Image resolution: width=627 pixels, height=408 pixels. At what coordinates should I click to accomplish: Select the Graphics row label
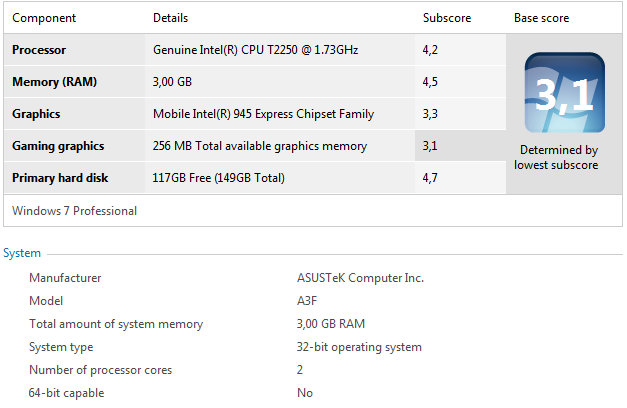[x=36, y=114]
